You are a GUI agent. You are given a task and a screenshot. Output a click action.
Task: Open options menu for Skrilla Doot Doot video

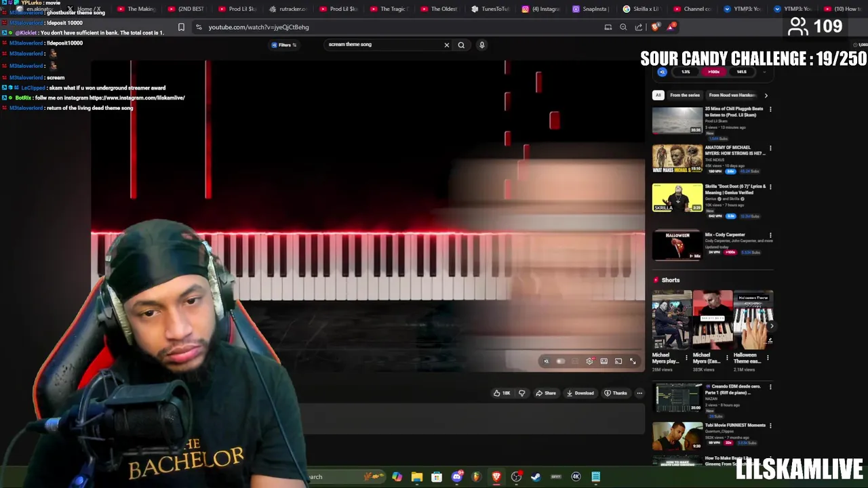pos(770,186)
